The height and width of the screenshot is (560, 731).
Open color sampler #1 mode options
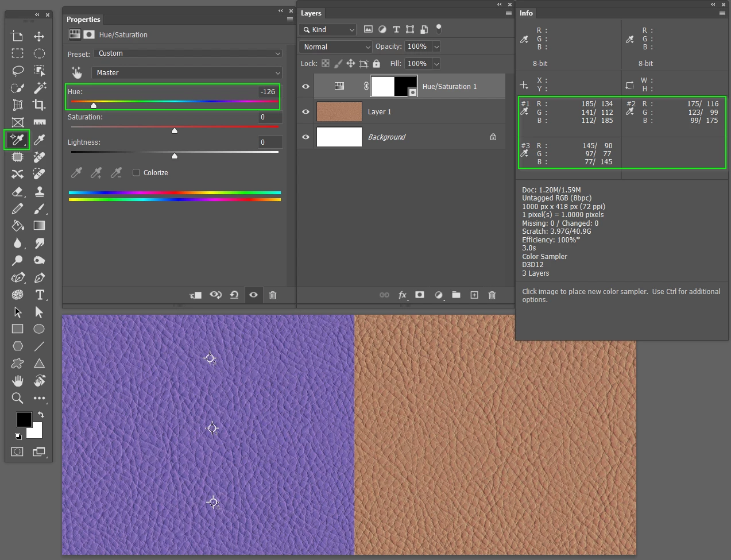pos(524,111)
